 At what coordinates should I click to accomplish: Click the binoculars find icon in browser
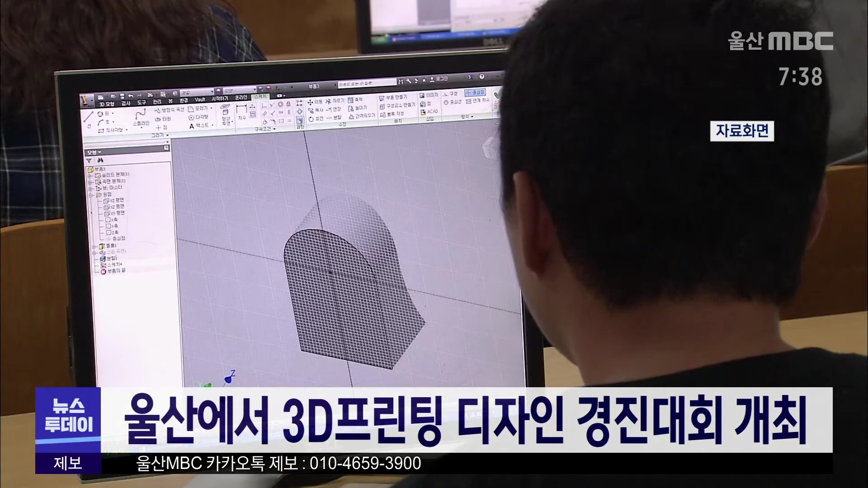[x=100, y=160]
